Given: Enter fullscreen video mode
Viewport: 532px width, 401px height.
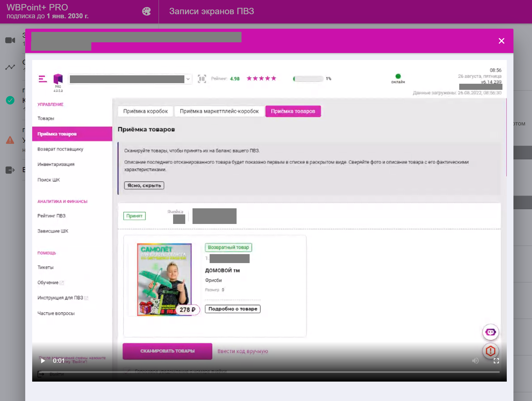Looking at the screenshot, I should pyautogui.click(x=496, y=361).
